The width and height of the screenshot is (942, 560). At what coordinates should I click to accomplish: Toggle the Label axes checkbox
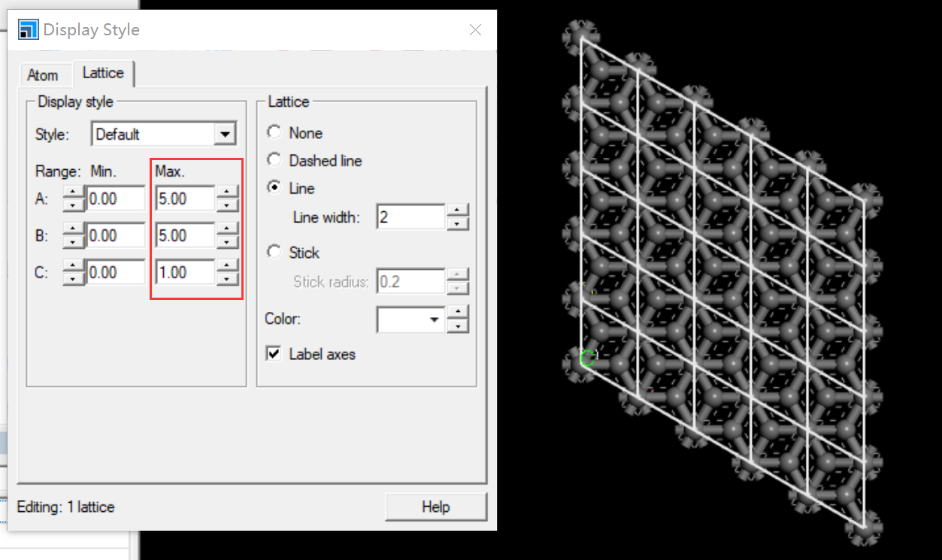[274, 354]
